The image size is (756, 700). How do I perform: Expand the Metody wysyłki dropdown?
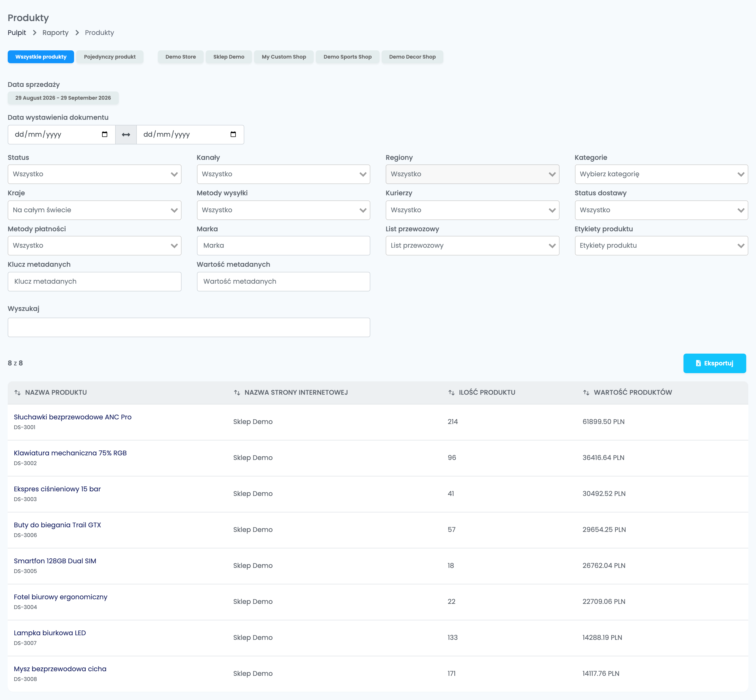point(283,210)
